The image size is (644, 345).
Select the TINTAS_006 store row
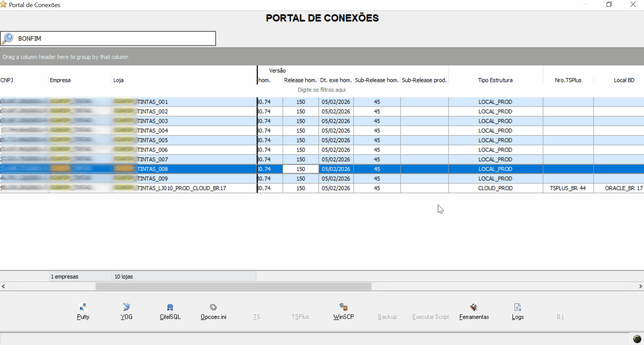point(322,150)
